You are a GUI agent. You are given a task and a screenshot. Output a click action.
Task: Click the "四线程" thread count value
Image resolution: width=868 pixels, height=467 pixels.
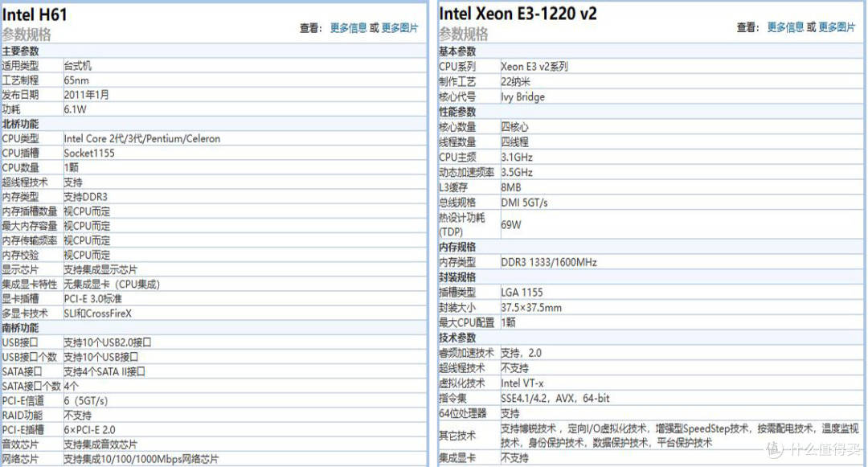pyautogui.click(x=515, y=141)
